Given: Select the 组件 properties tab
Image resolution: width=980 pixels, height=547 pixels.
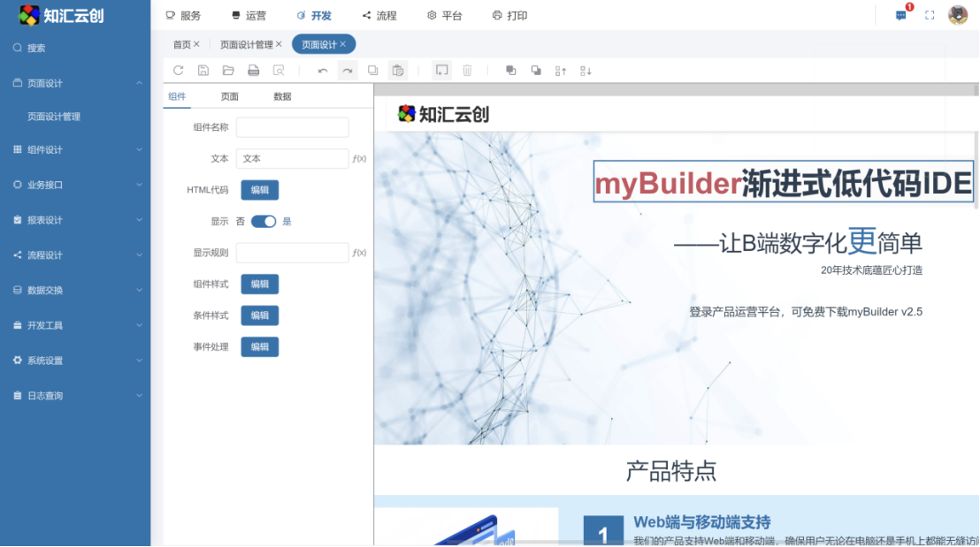Looking at the screenshot, I should pyautogui.click(x=177, y=96).
